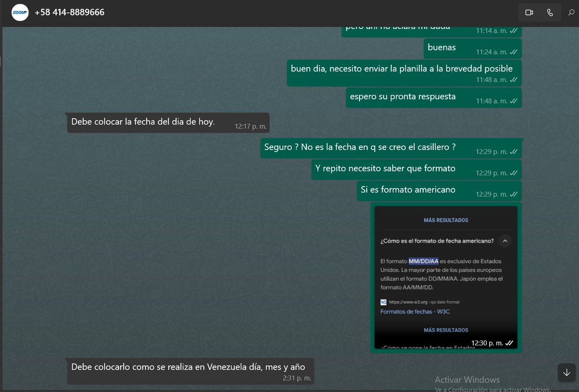579x392 pixels.
Task: Select the "espero su pronta respuesta" message
Action: tap(434, 98)
